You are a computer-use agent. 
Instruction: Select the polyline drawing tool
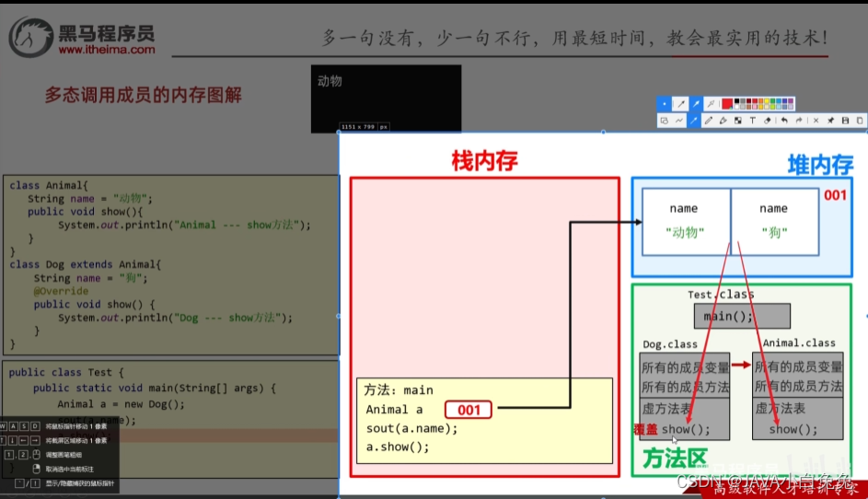679,121
